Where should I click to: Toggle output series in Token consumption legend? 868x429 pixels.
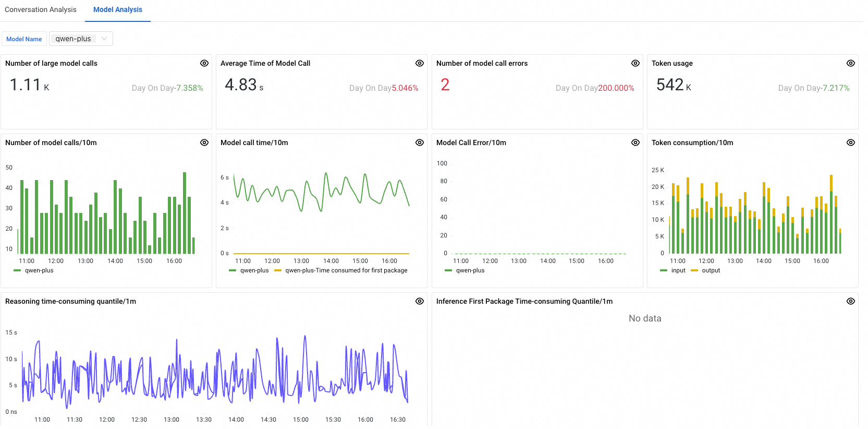(711, 270)
